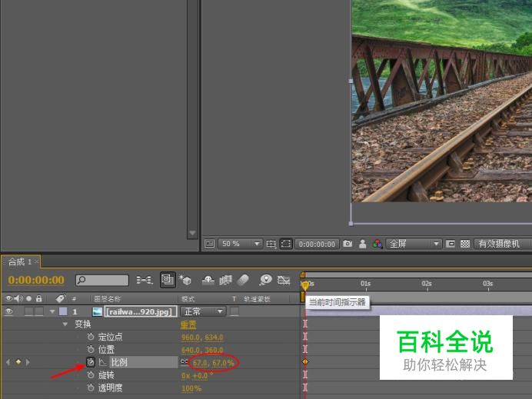Image resolution: width=532 pixels, height=399 pixels.
Task: Click the brainstorm lightbulb icon
Action: click(265, 280)
